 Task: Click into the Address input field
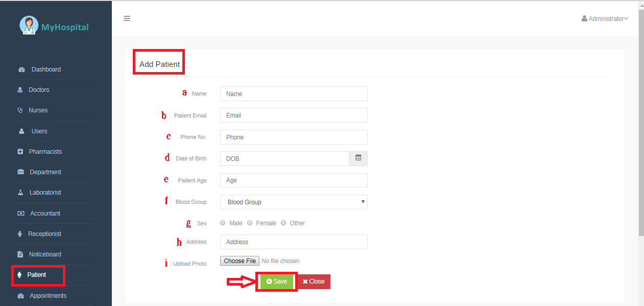294,242
